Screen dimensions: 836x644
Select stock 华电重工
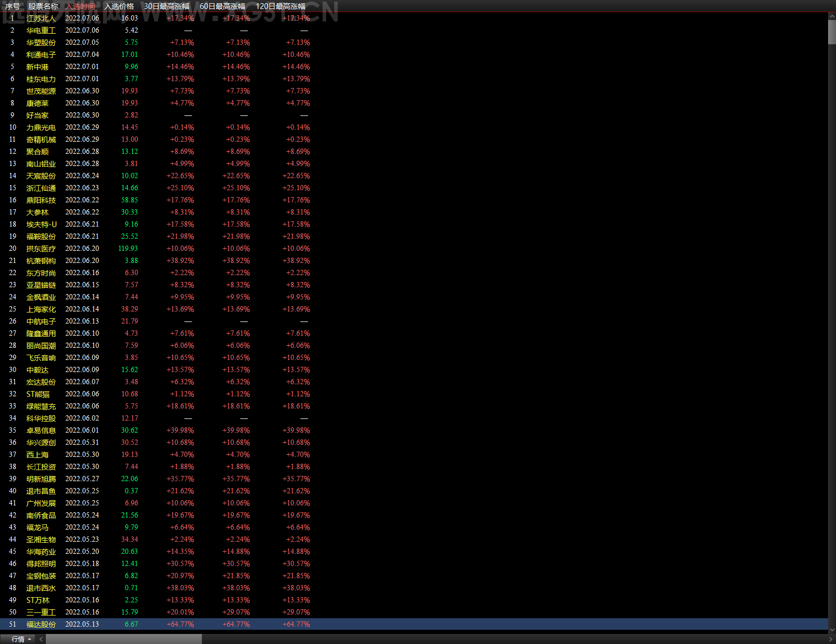tap(41, 31)
